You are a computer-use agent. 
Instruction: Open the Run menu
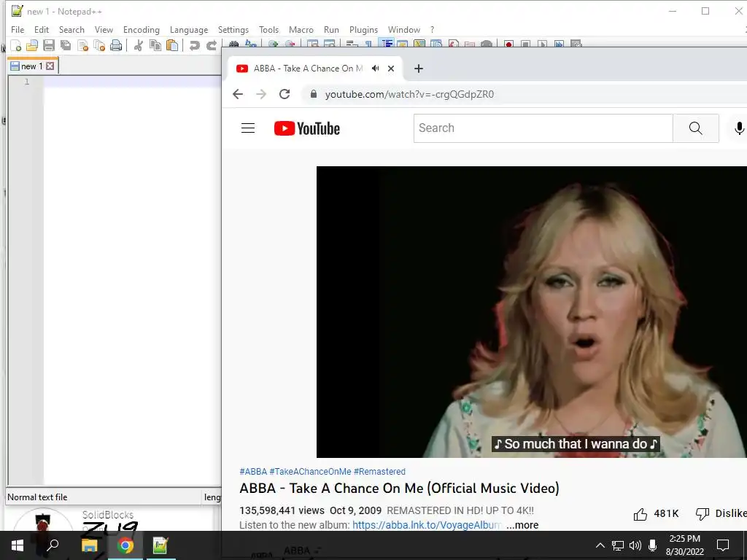[331, 29]
